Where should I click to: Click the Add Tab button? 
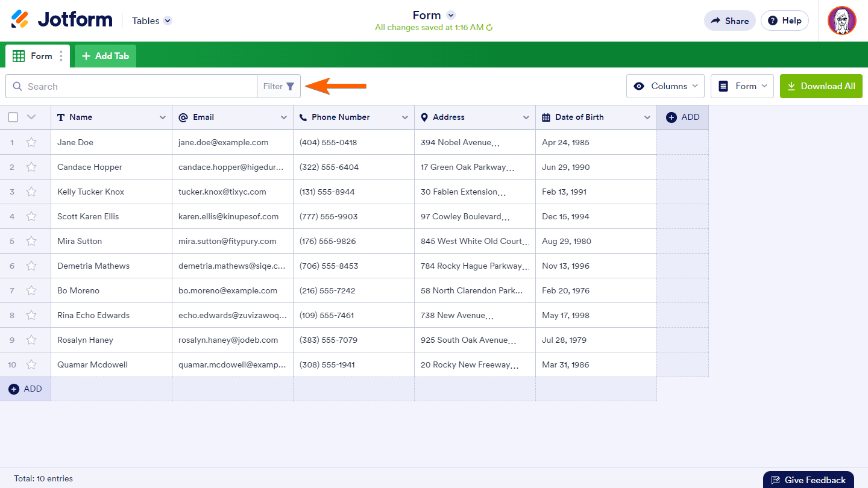(x=105, y=56)
